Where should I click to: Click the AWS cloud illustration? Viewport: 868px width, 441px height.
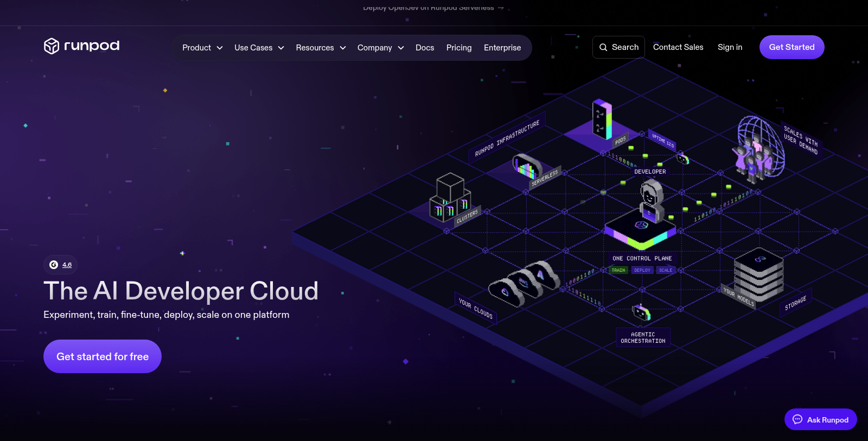coord(524,282)
